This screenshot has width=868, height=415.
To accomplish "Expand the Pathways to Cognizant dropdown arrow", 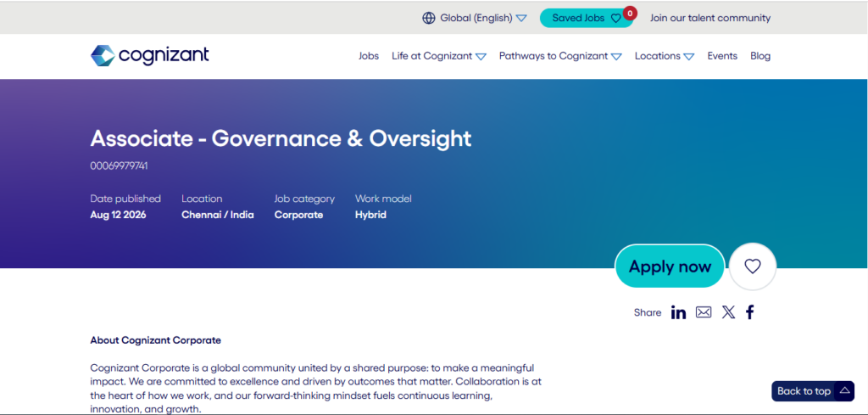I will (x=616, y=57).
